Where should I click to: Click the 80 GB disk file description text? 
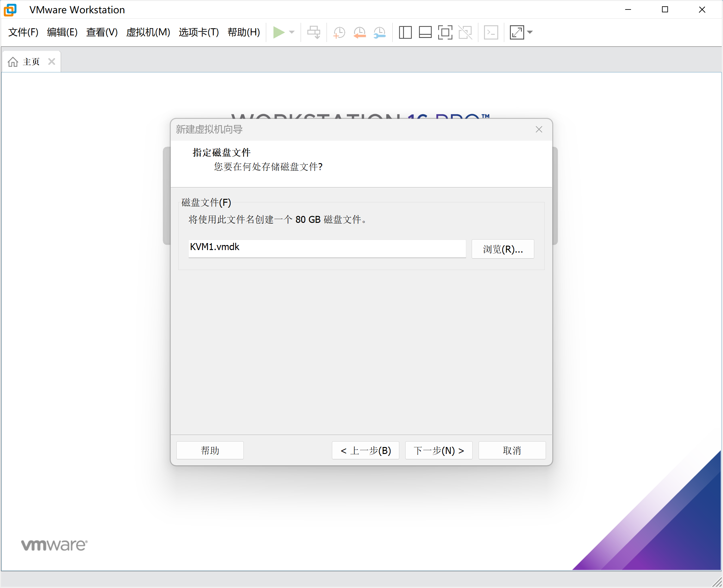278,220
